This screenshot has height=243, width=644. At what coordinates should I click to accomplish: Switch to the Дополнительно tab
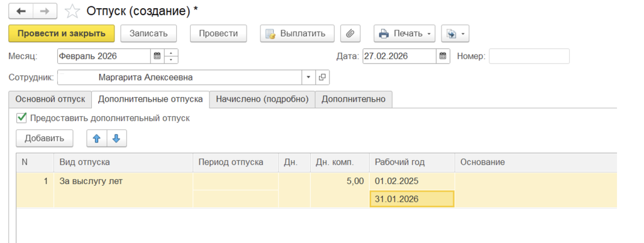point(353,99)
